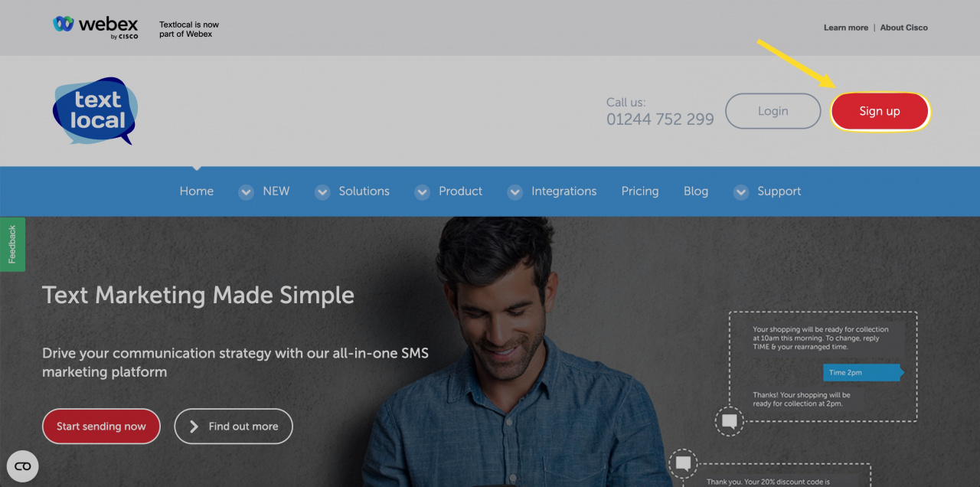
Task: Open the Pricing page
Action: [640, 191]
